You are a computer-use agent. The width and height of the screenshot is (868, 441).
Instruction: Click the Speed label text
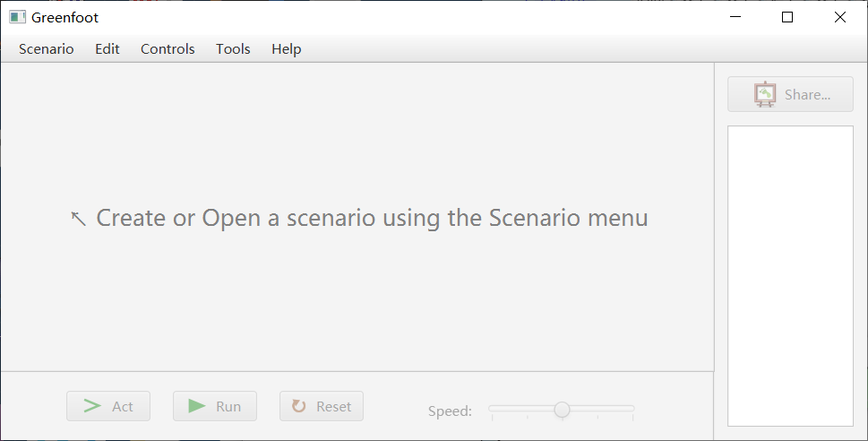pos(450,411)
